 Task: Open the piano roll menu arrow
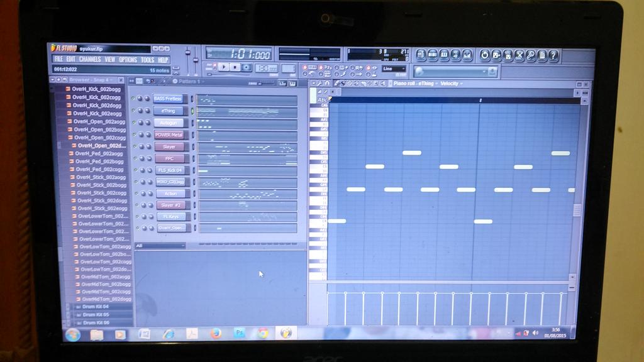[313, 84]
